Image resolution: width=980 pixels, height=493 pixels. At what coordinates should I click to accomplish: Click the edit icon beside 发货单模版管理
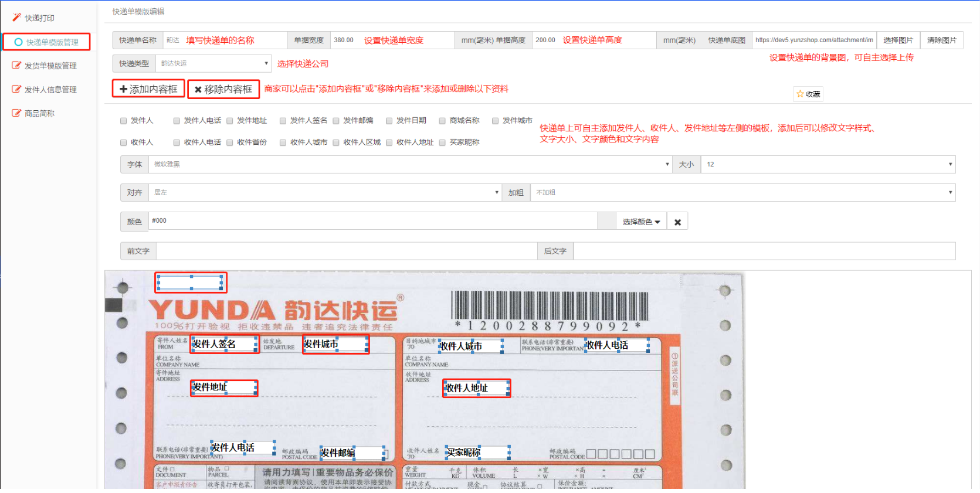point(16,65)
